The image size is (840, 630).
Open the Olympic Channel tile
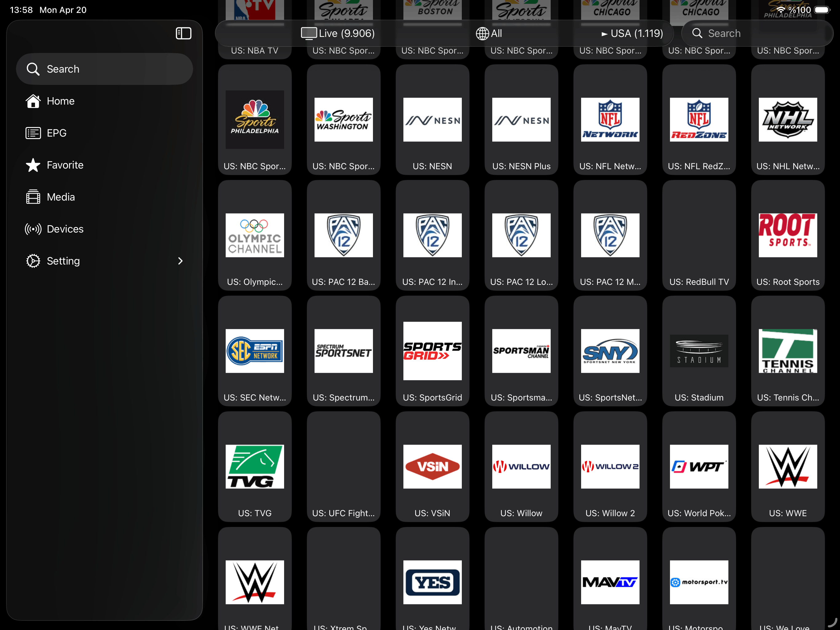(x=255, y=236)
